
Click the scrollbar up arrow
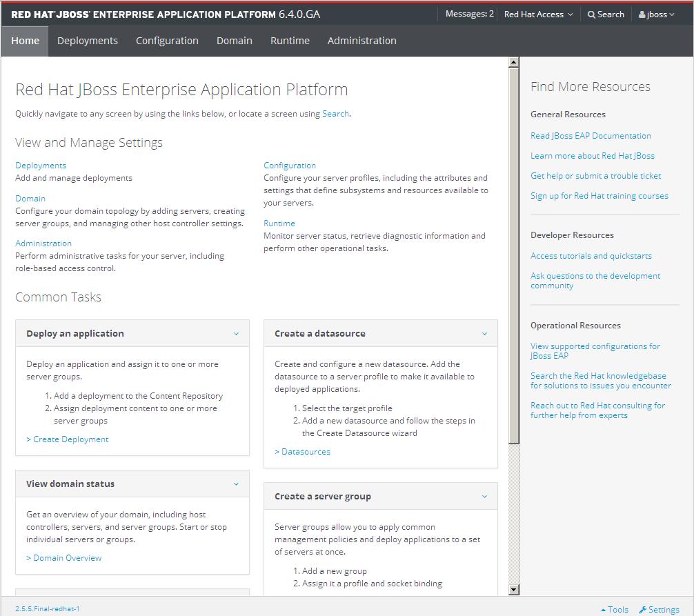513,62
